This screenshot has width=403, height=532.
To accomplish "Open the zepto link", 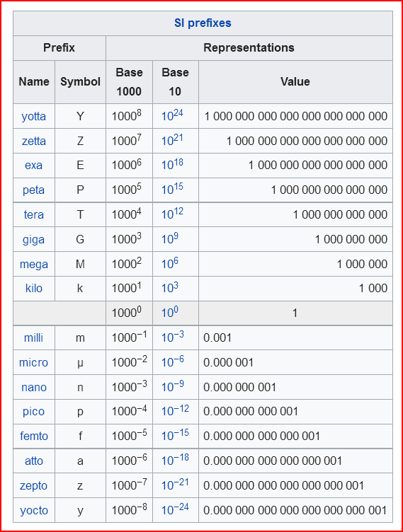I will tap(33, 486).
